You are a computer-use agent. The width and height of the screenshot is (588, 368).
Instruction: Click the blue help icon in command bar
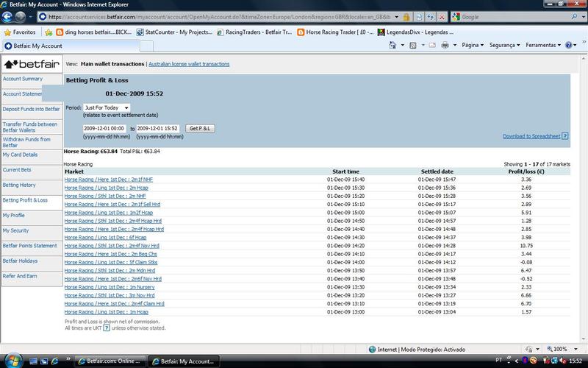tap(568, 45)
